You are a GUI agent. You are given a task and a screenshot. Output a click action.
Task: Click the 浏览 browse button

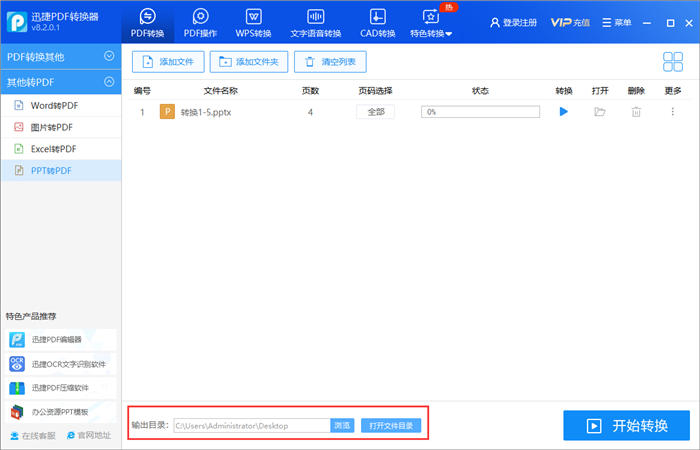(342, 425)
